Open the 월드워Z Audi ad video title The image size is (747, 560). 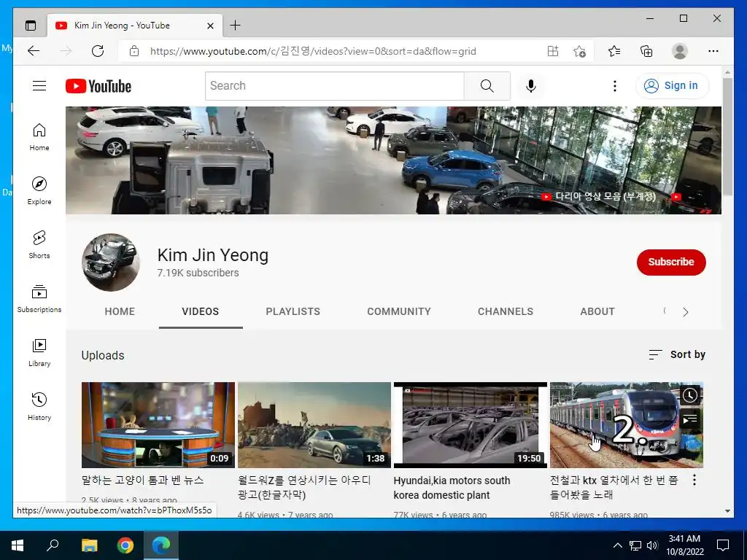(304, 488)
